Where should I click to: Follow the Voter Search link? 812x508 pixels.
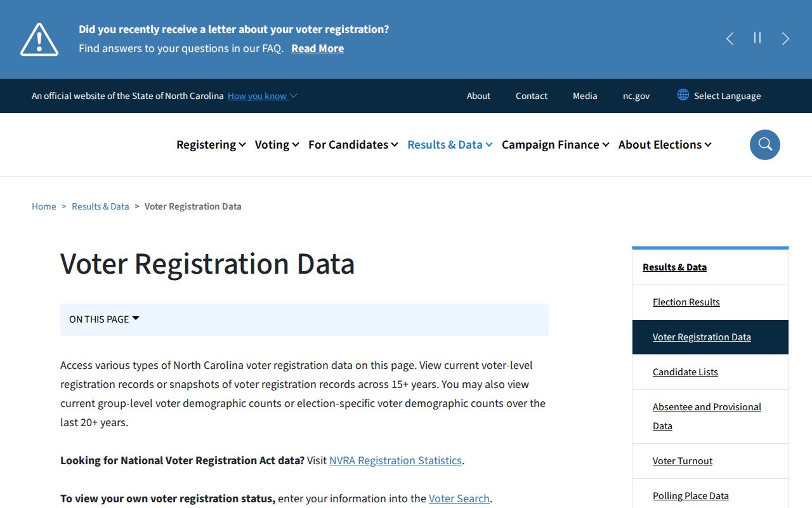coord(459,498)
